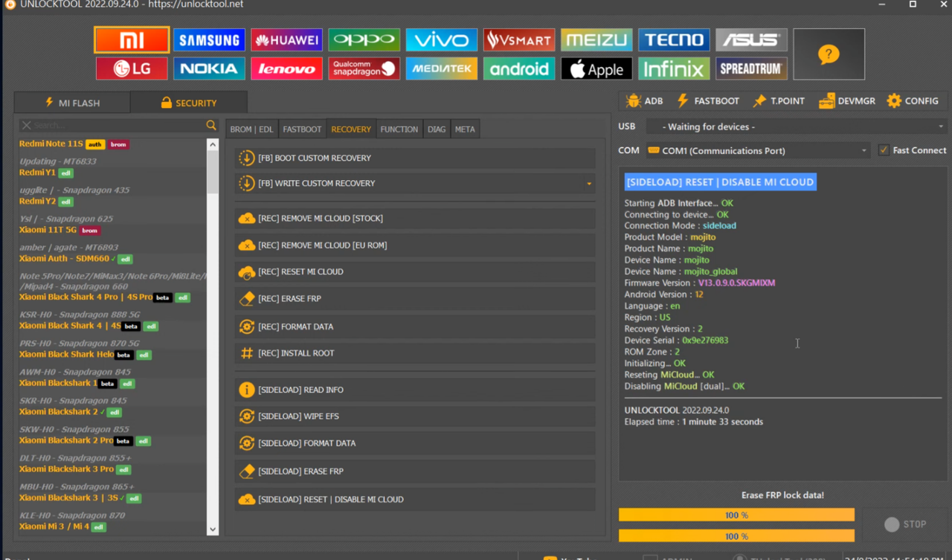
Task: Select the Infinix brand logo
Action: 673,69
